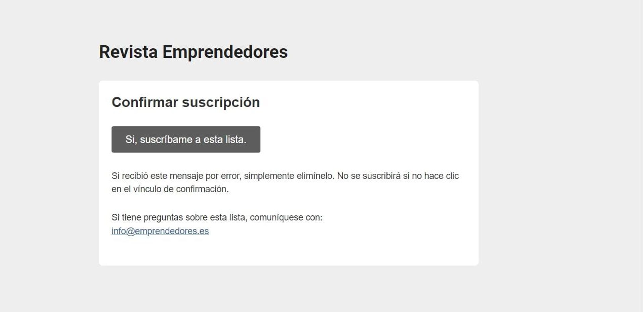
Task: Click the "Si tiene preguntas sobre esta lista" text
Action: pos(179,217)
